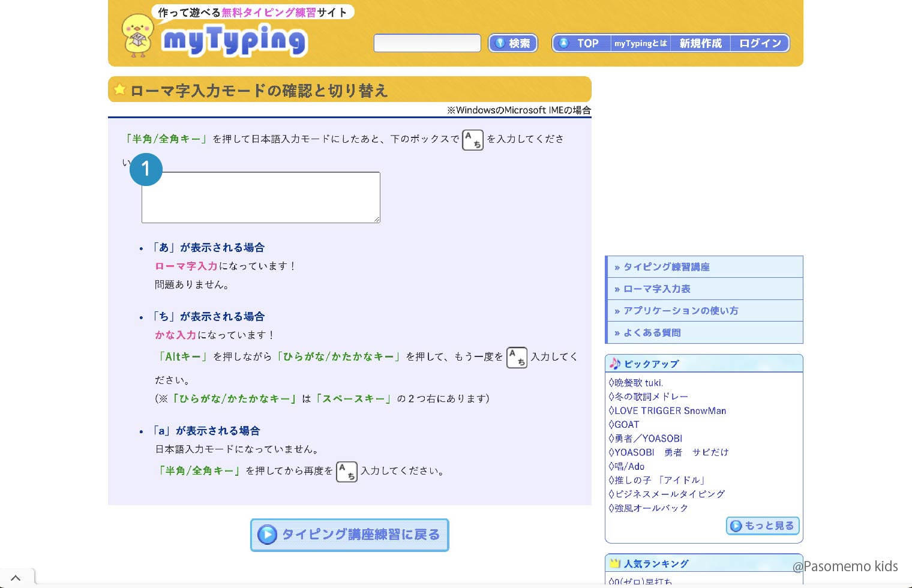The image size is (912, 588).
Task: Click the pink かな入力 text
Action: [175, 335]
